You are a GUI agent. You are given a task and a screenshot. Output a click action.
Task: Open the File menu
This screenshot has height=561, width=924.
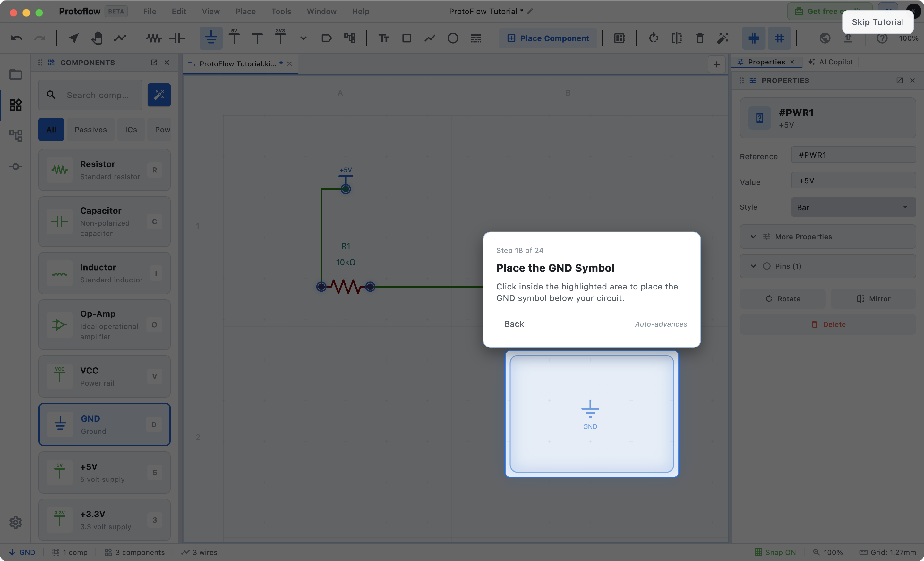pos(149,11)
